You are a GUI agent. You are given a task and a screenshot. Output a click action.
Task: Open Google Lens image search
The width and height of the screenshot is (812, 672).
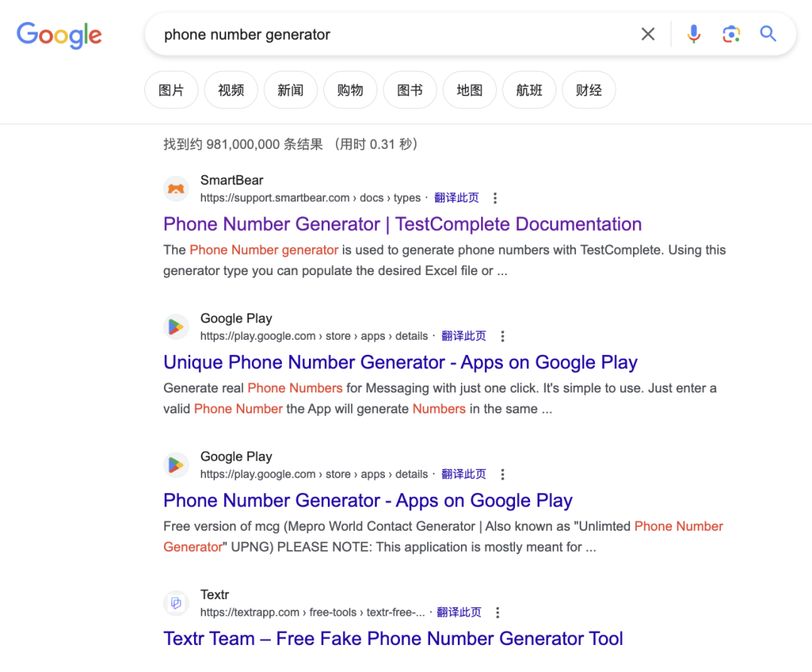731,34
